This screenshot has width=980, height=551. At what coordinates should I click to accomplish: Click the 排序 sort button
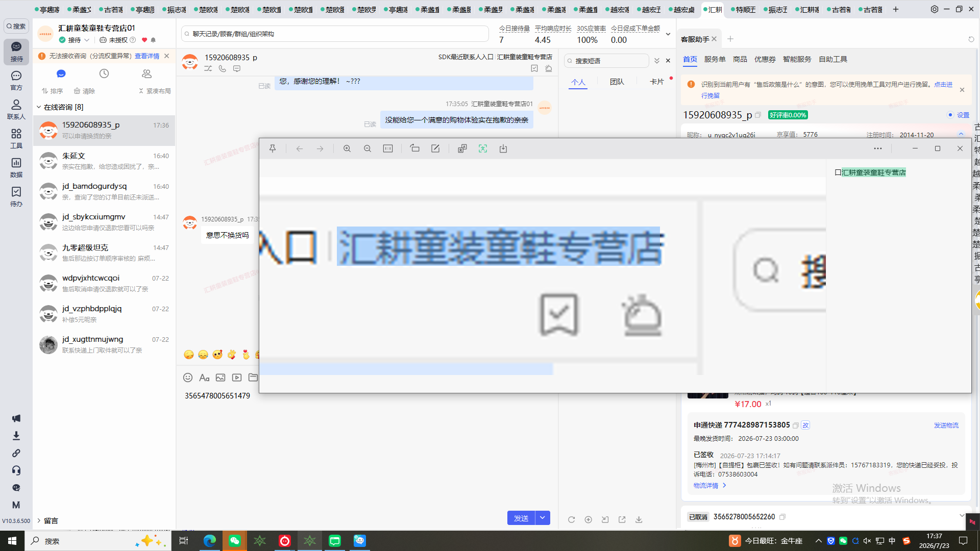pos(52,91)
